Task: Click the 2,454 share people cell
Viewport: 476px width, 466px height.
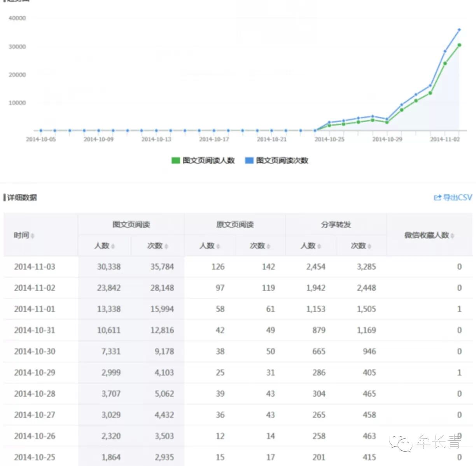Action: pos(316,267)
